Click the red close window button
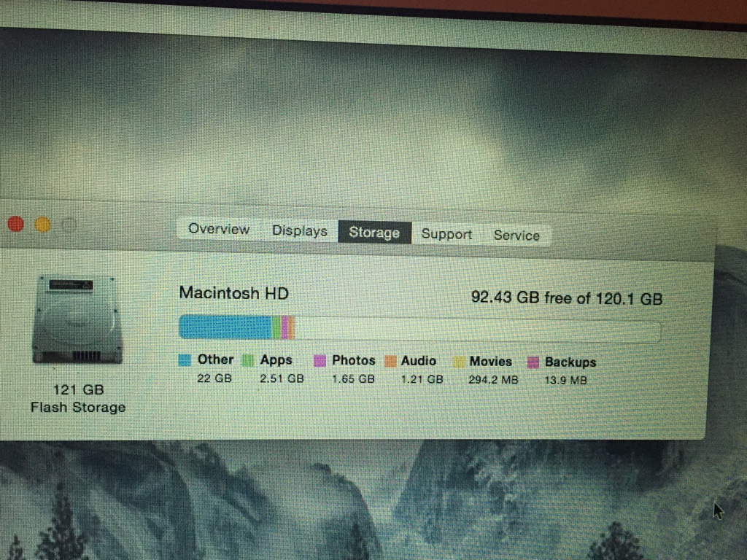This screenshot has width=747, height=560. click(16, 224)
